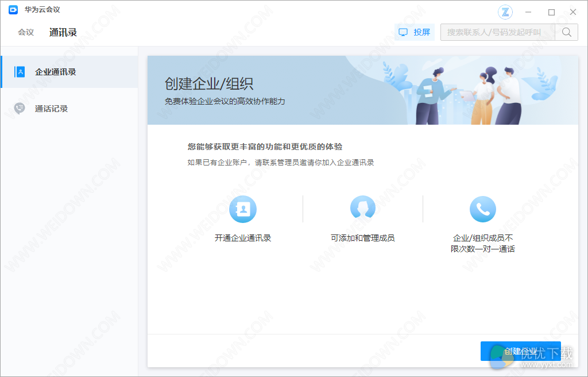Close the 华为云会议 window
The image size is (588, 377).
[573, 12]
